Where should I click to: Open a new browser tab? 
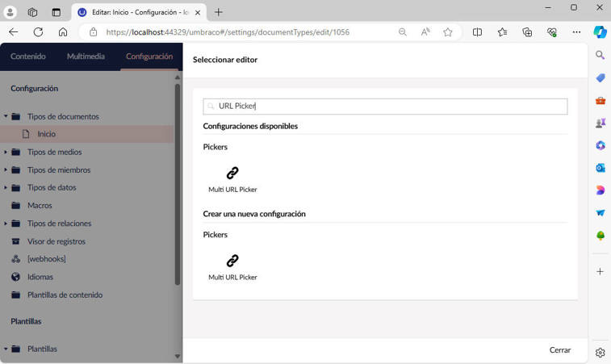(218, 12)
